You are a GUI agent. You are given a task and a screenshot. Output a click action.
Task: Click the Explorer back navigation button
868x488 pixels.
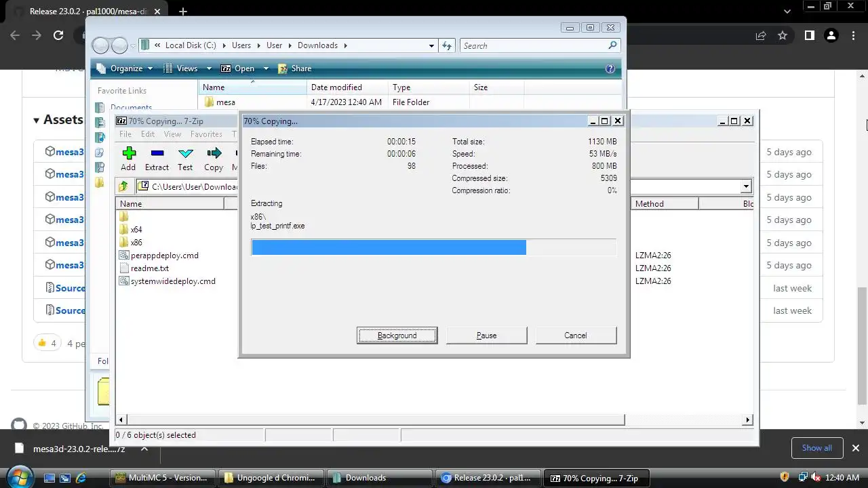(x=101, y=45)
